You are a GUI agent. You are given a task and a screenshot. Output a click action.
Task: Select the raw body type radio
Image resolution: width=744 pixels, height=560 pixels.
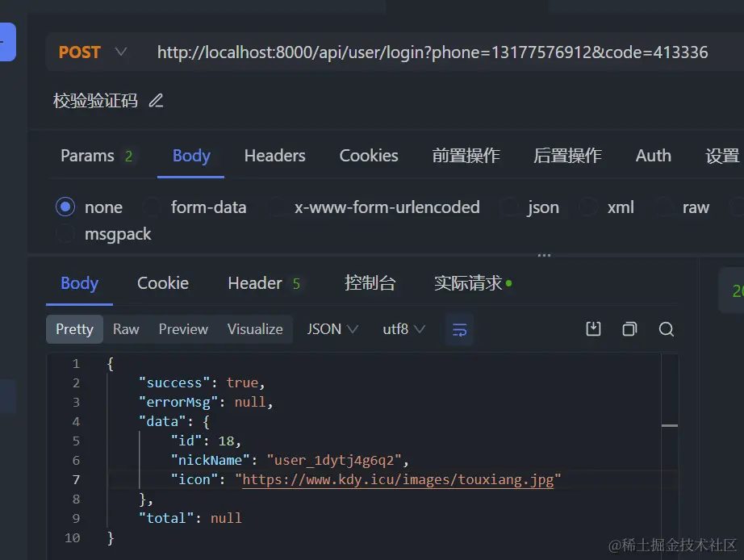pos(663,207)
